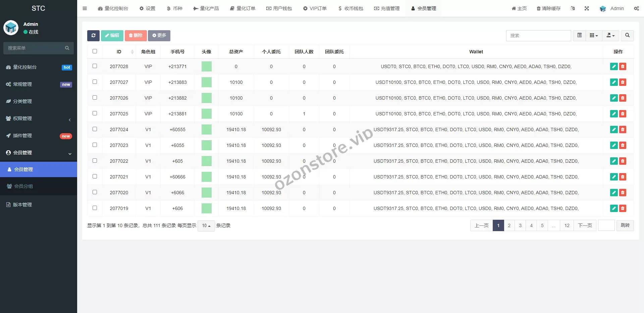This screenshot has width=644, height=313.
Task: Open the settings gear icon at top right
Action: coord(637,8)
